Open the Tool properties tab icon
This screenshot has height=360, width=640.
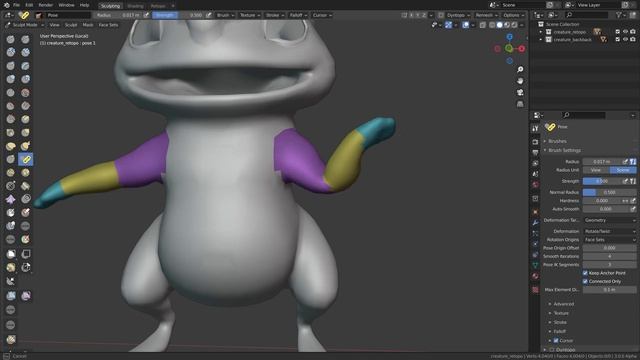point(535,129)
